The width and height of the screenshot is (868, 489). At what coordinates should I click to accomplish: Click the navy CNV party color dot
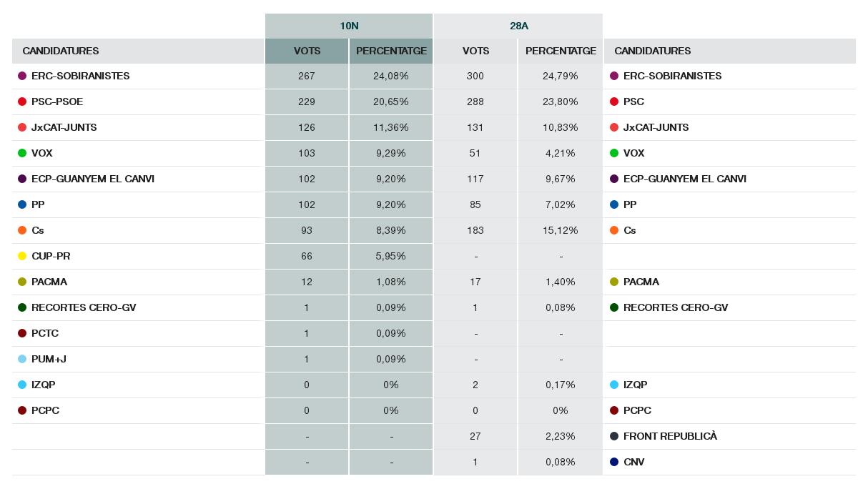pos(614,462)
